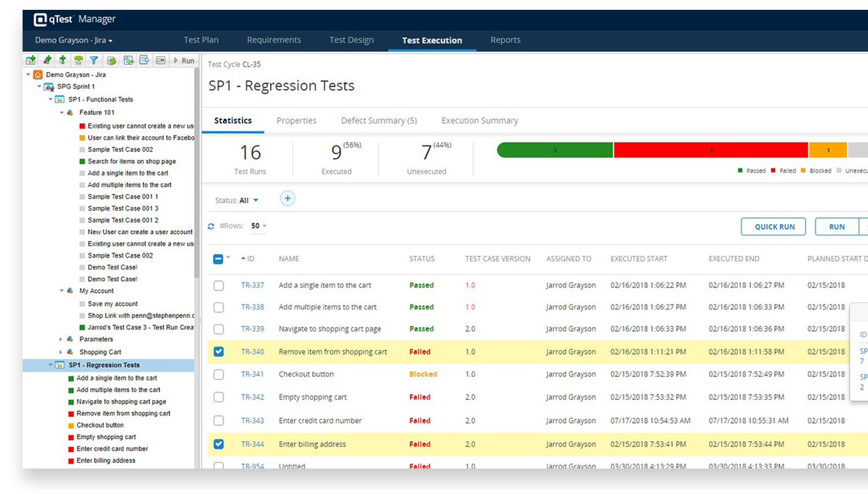868x494 pixels.
Task: Click the green arrows refresh tree icon
Action: (x=112, y=60)
